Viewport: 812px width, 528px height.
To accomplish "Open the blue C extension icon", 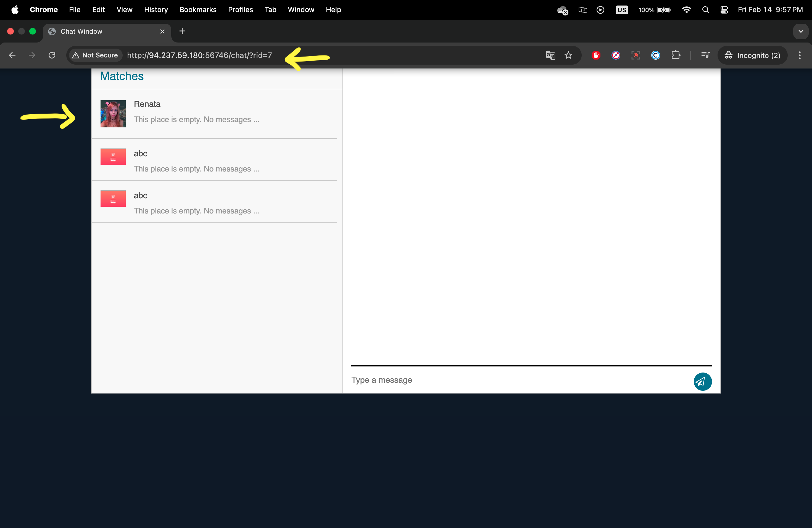I will click(655, 55).
